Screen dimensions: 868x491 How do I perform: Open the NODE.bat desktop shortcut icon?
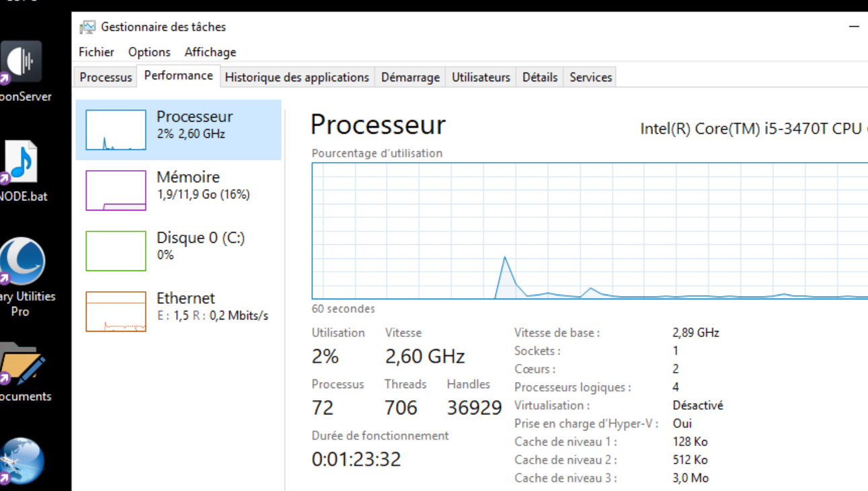coord(22,162)
